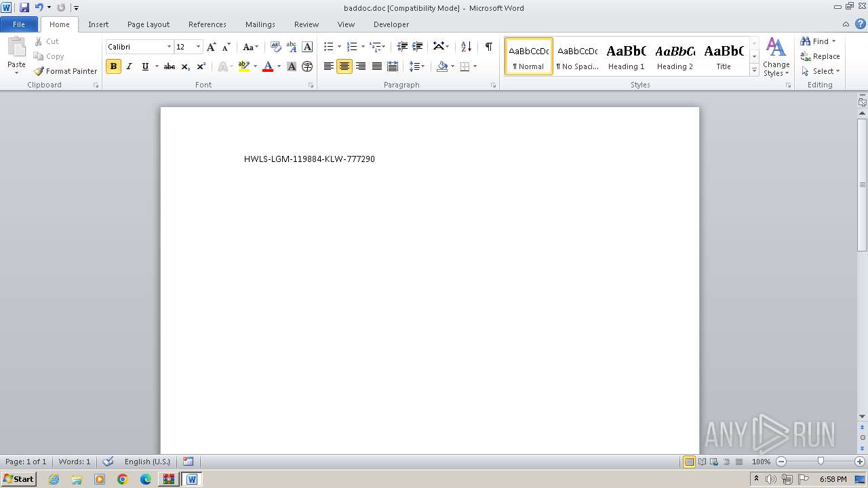Click the macro recording icon in status bar
This screenshot has width=868, height=488.
pos(188,462)
